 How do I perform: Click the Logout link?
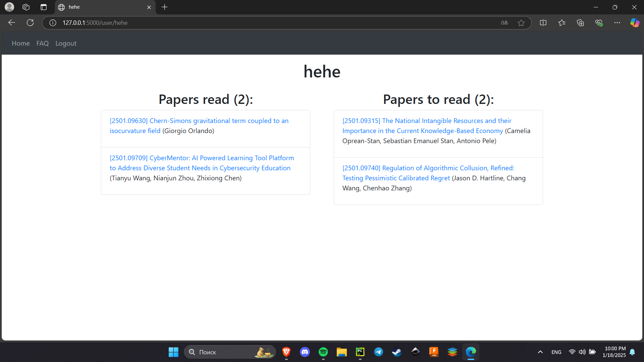tap(66, 43)
